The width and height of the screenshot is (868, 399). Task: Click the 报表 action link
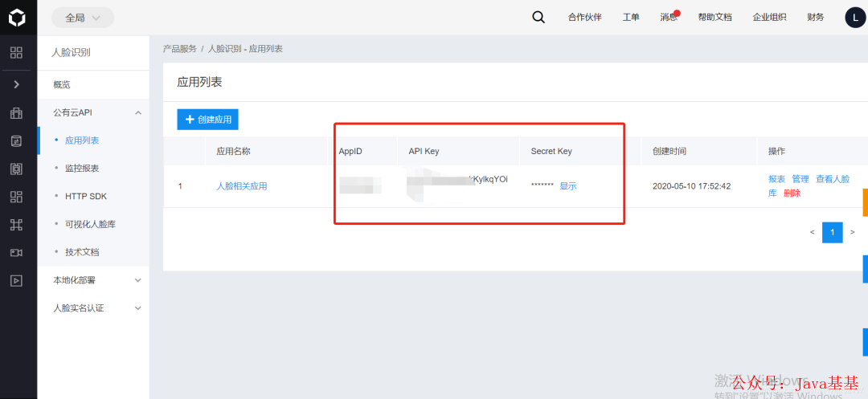[776, 179]
